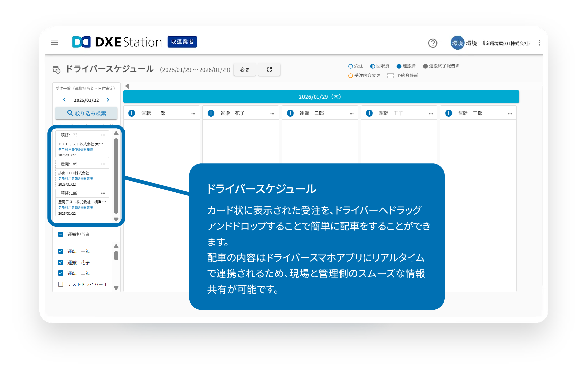The height and width of the screenshot is (376, 588).
Task: Enable the テストドライバー１ checkbox
Action: [x=60, y=284]
